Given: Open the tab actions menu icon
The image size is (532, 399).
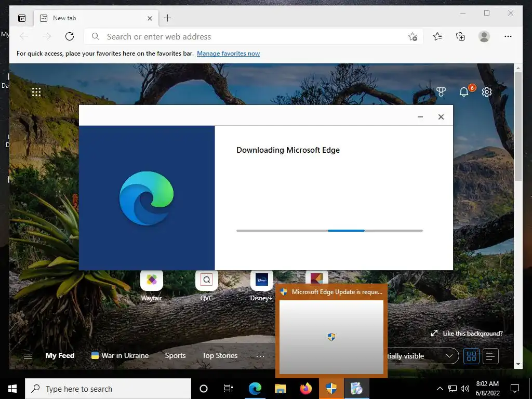Looking at the screenshot, I should (x=22, y=18).
